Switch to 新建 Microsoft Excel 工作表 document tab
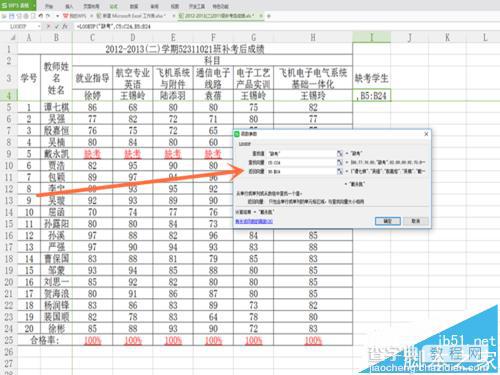This screenshot has height=375, width=500. [133, 16]
